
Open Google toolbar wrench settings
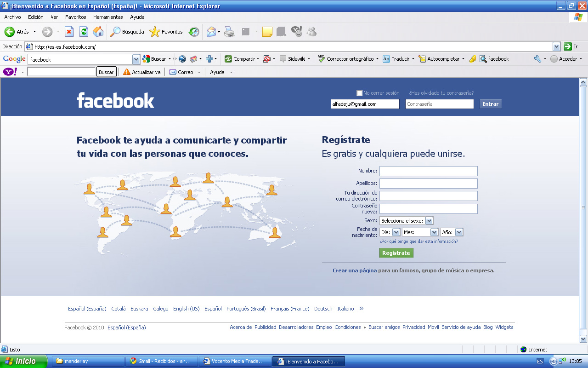[x=537, y=59]
